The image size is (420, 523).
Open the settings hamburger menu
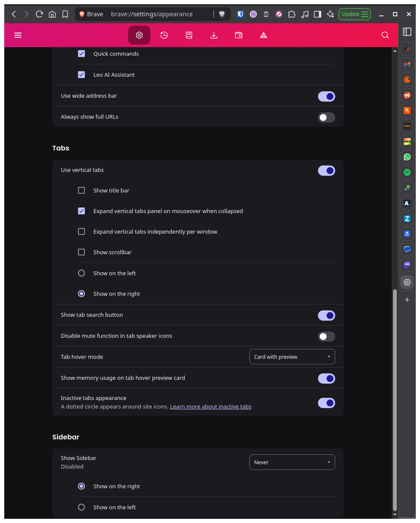coord(18,35)
